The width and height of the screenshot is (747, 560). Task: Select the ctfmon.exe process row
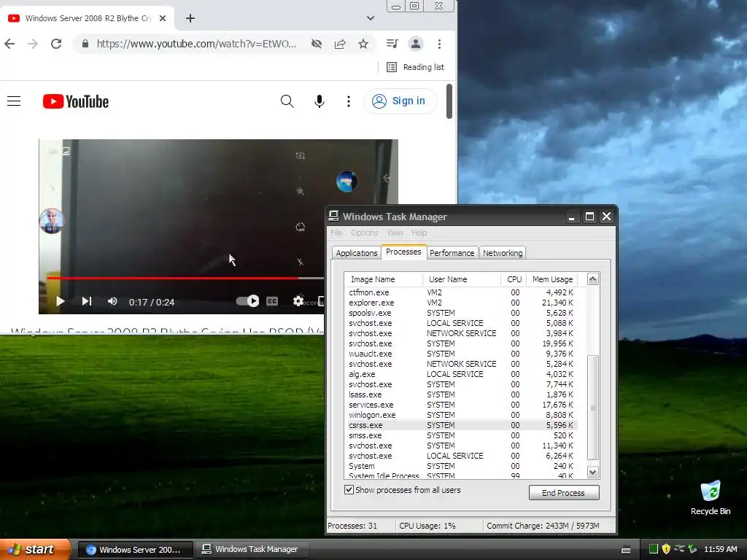coord(461,292)
